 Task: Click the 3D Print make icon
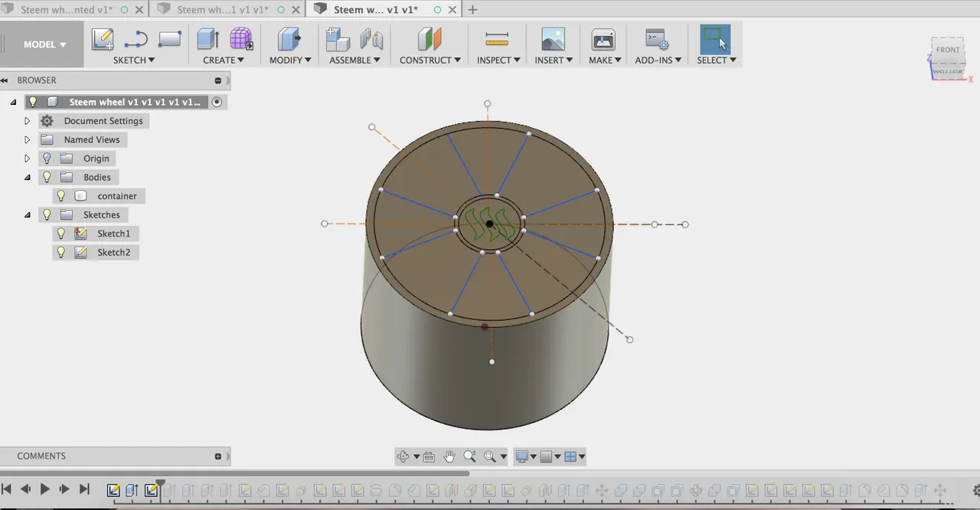(x=603, y=39)
